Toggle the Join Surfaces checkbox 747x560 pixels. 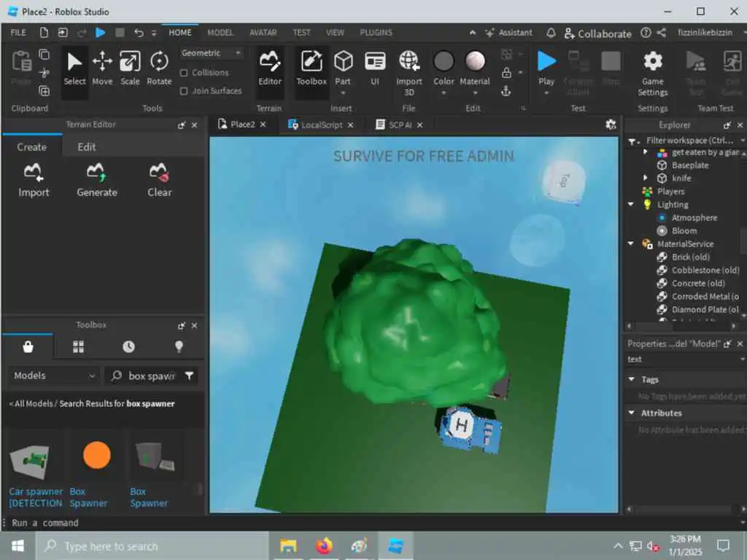[184, 91]
